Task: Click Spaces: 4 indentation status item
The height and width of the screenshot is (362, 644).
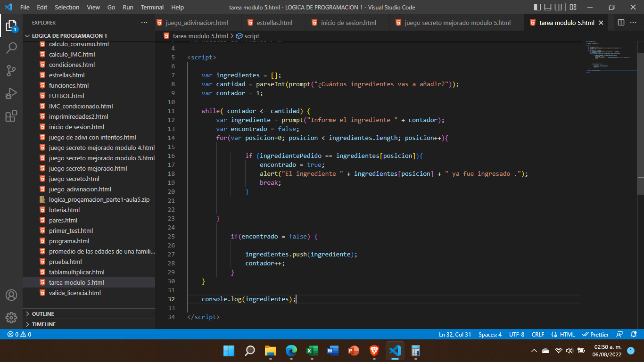Action: 490,334
